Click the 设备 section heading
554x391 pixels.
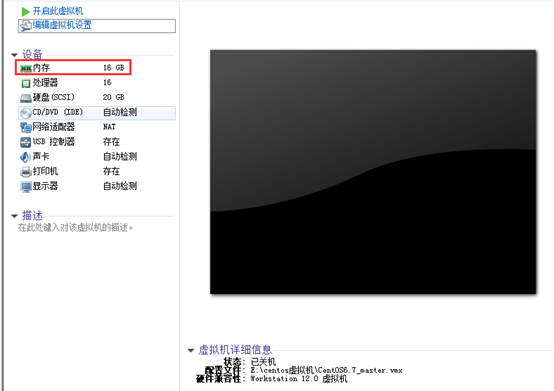(32, 54)
